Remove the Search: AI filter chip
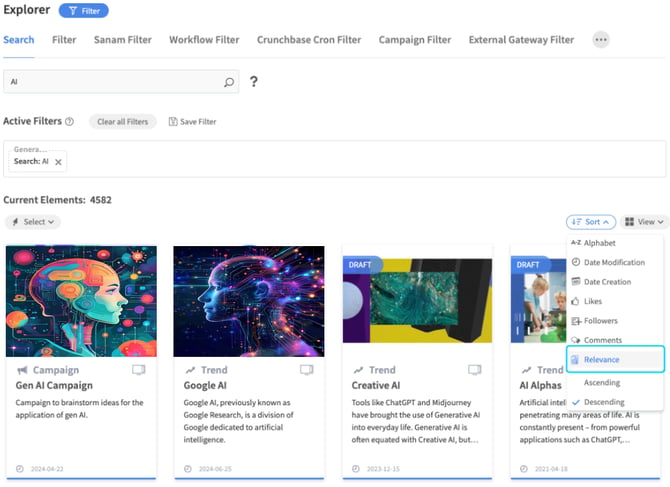This screenshot has height=487, width=670. [x=59, y=162]
